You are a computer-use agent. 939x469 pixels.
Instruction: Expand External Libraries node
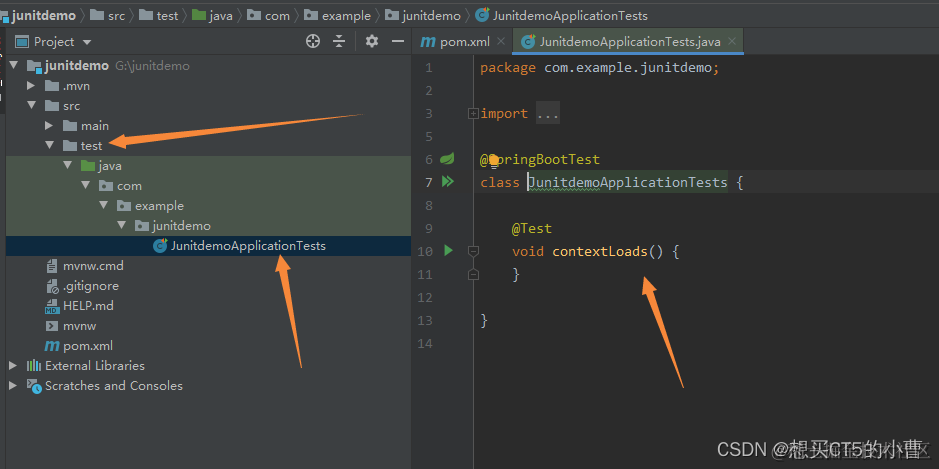tap(13, 365)
